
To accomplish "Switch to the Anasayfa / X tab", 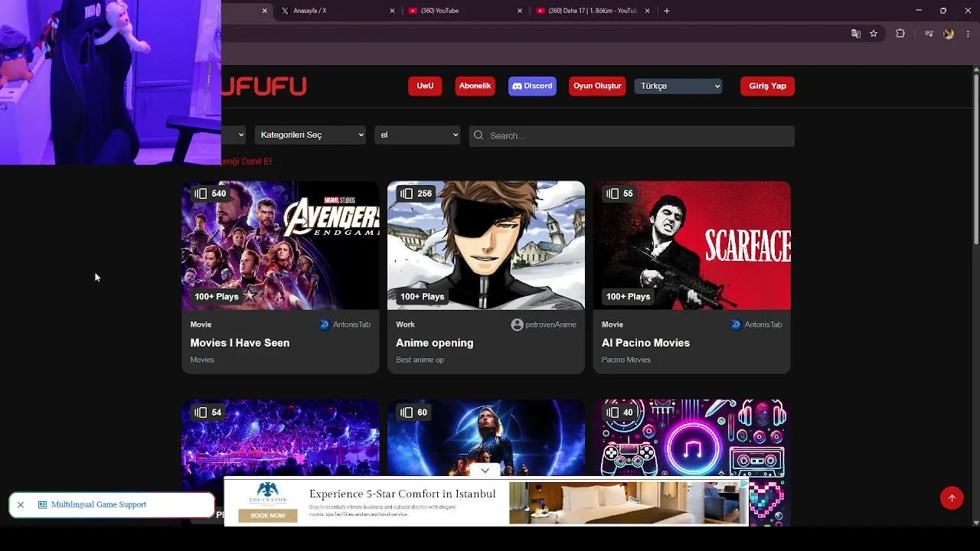I will 338,11.
